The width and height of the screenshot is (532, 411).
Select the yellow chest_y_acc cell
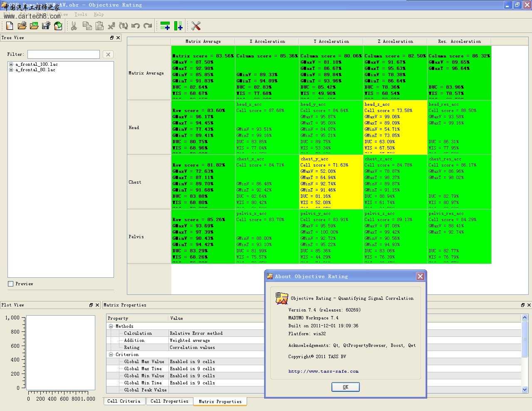331,182
